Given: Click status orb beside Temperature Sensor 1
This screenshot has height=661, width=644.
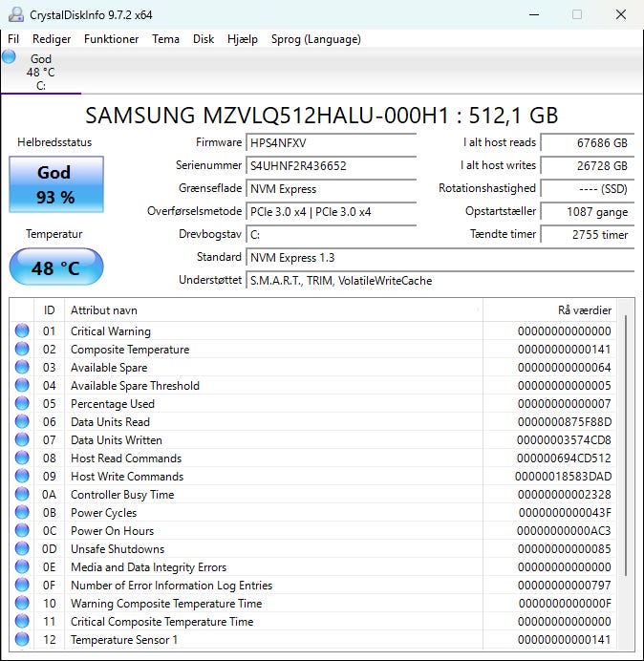Looking at the screenshot, I should [22, 640].
